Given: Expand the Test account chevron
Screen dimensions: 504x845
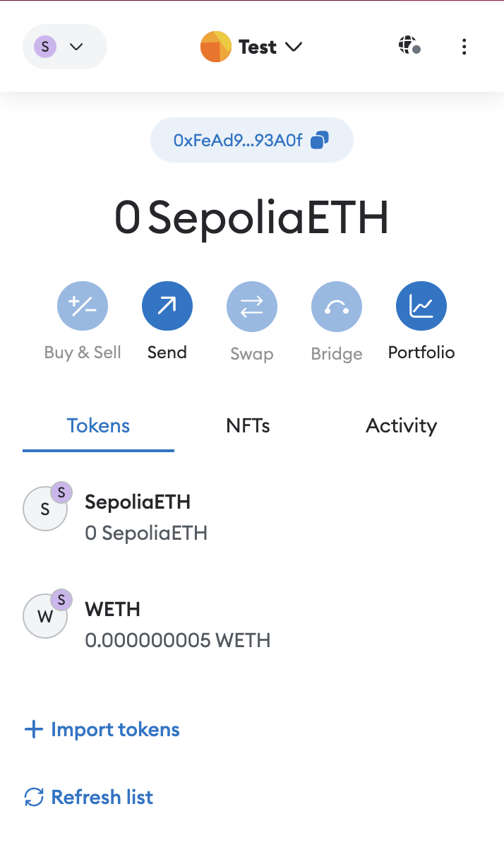Looking at the screenshot, I should coord(294,47).
